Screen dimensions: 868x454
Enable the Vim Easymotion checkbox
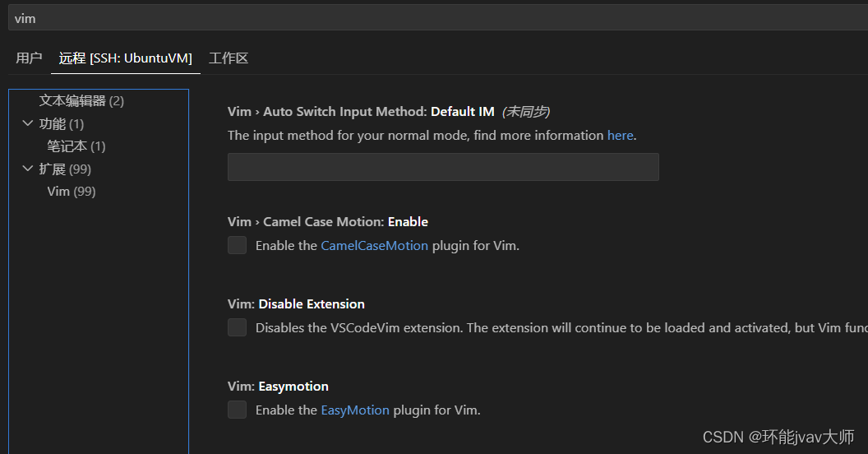click(x=237, y=410)
